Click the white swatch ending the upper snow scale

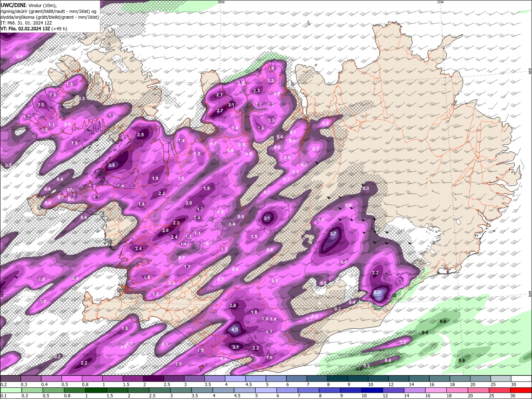(521, 379)
